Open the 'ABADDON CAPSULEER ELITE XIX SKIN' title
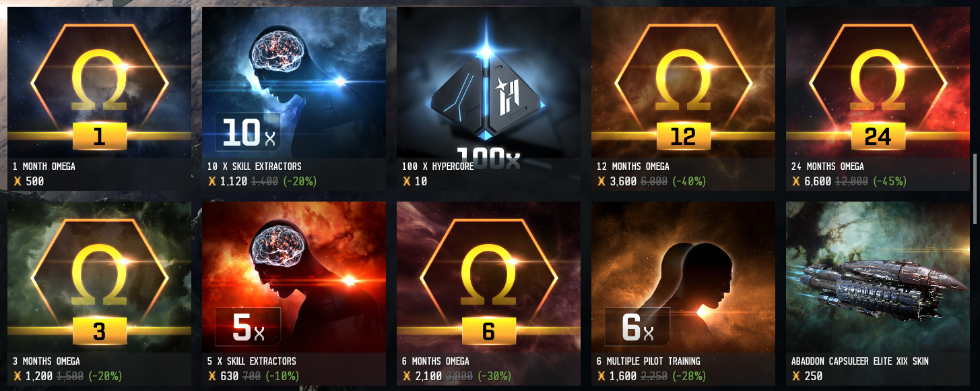 tap(860, 361)
